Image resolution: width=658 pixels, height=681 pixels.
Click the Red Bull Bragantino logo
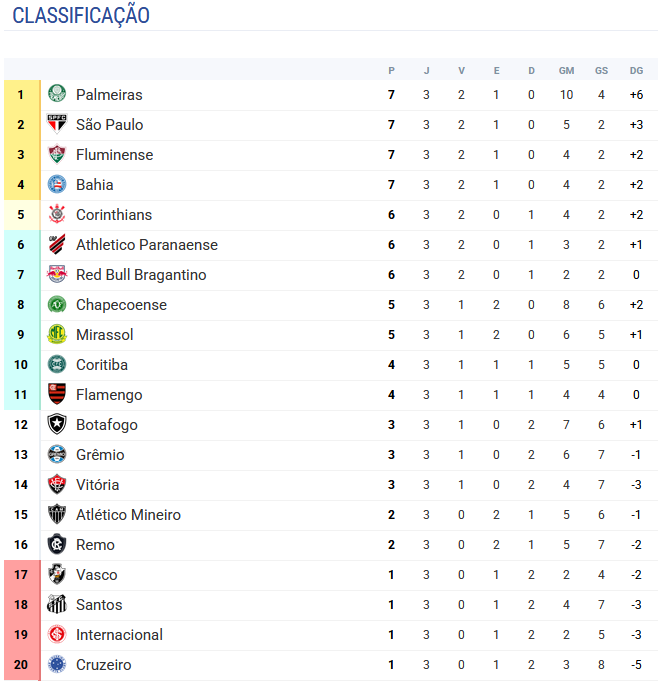pyautogui.click(x=57, y=274)
